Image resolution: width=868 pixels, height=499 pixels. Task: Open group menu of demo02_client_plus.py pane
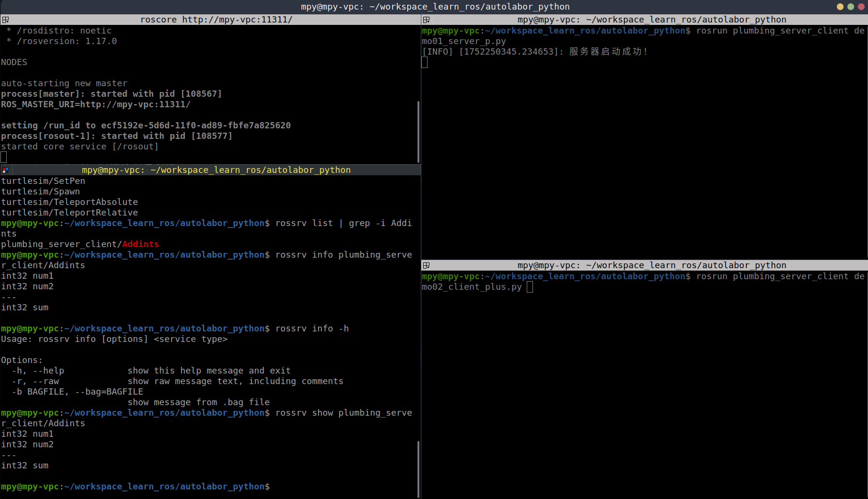(x=426, y=265)
